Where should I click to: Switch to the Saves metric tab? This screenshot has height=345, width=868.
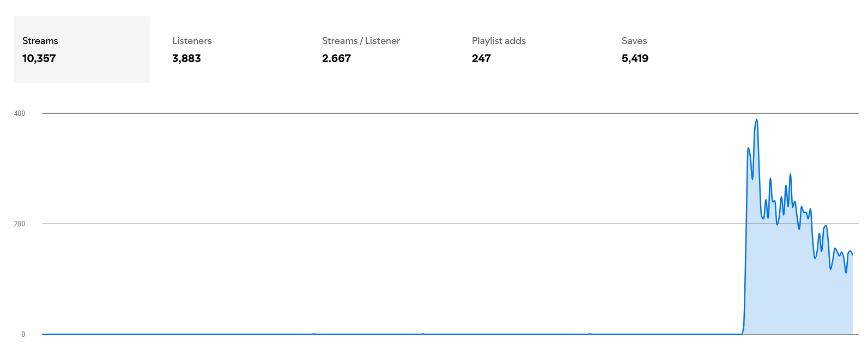(634, 41)
